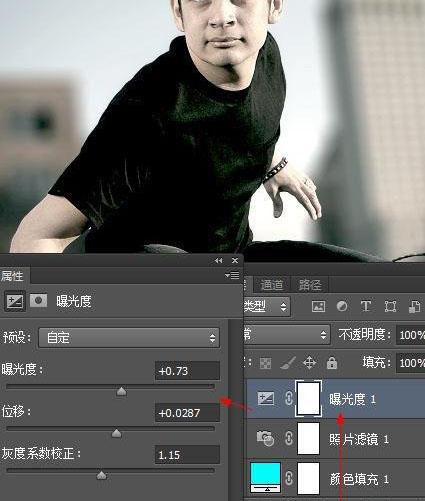425x501 pixels.
Task: Switch to the 路径 paths tab
Action: pos(310,285)
